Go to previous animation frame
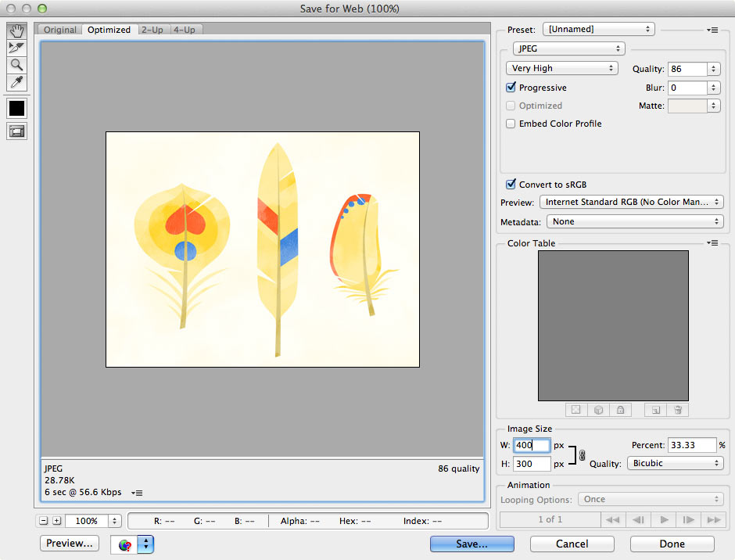Image resolution: width=735 pixels, height=560 pixels. click(x=638, y=519)
